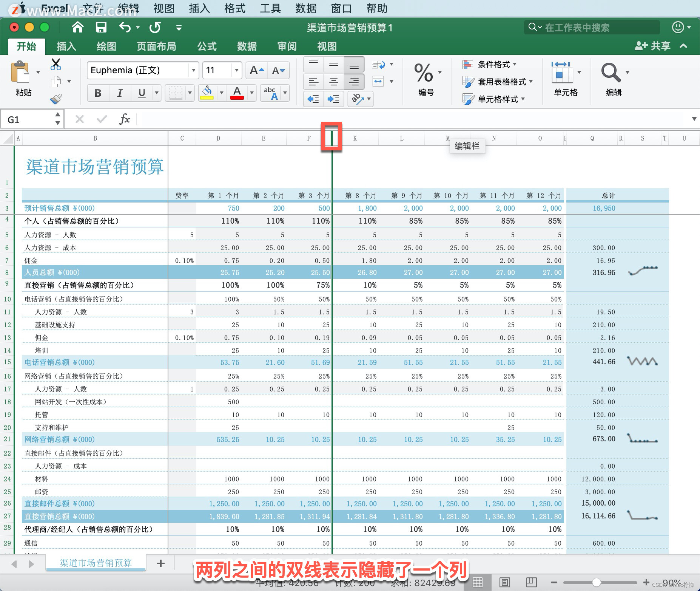Open 套用表格格式 table format dropdown

point(498,82)
